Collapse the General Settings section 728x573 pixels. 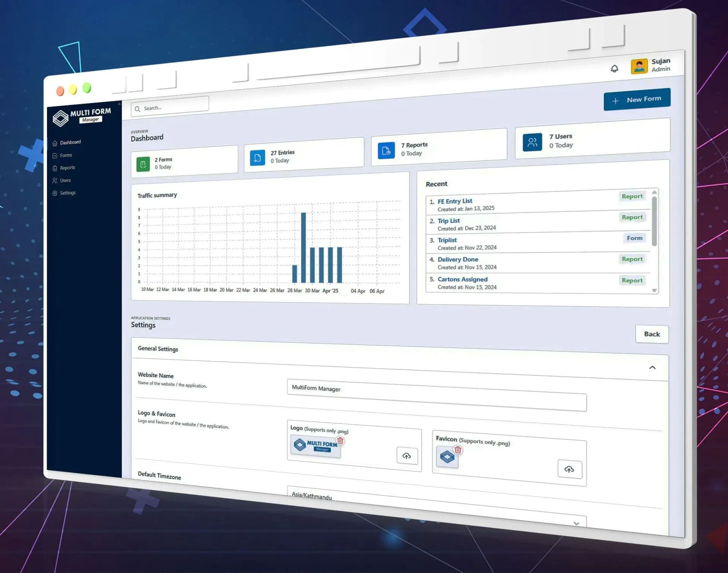point(652,367)
